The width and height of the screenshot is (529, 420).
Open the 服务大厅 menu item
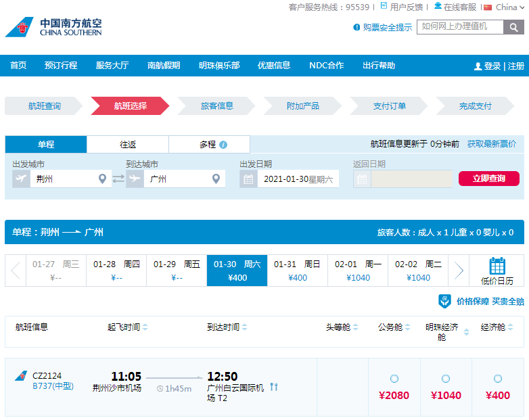coord(112,66)
